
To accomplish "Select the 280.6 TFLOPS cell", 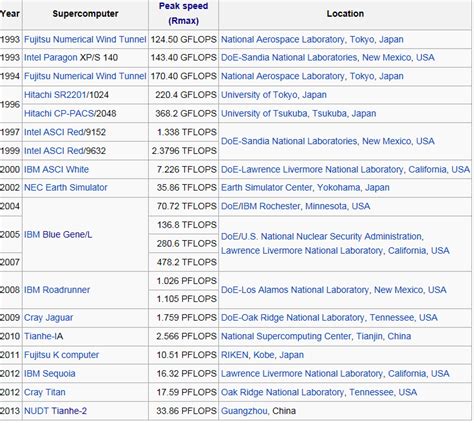I will 184,244.
